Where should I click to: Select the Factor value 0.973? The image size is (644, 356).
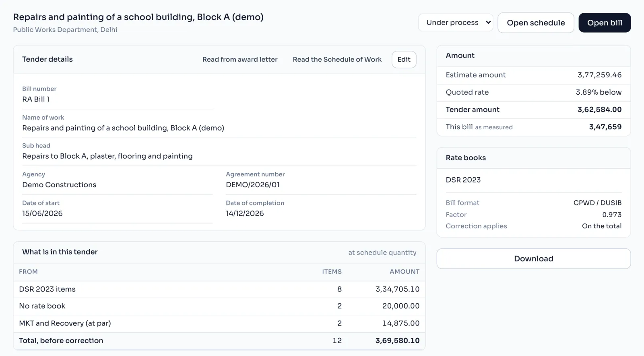612,215
